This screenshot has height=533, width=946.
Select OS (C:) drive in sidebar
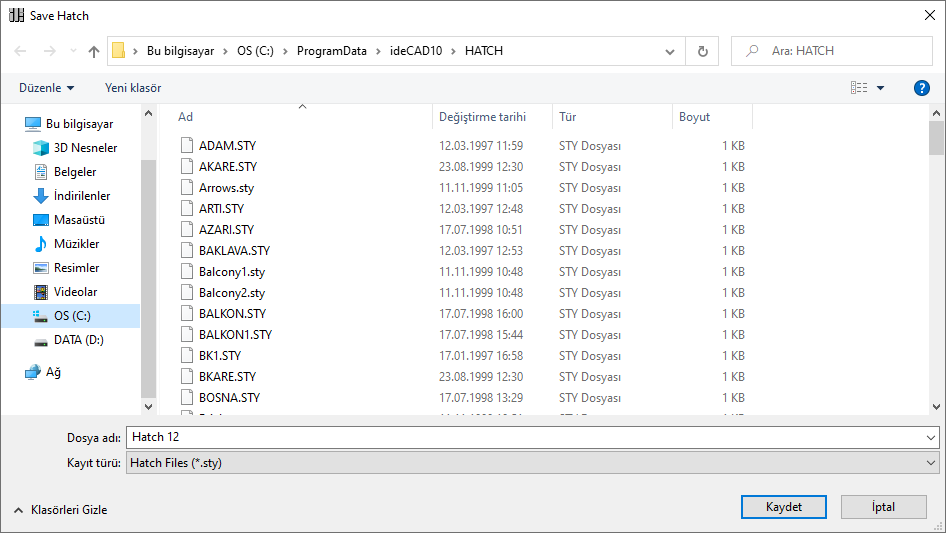click(x=72, y=316)
